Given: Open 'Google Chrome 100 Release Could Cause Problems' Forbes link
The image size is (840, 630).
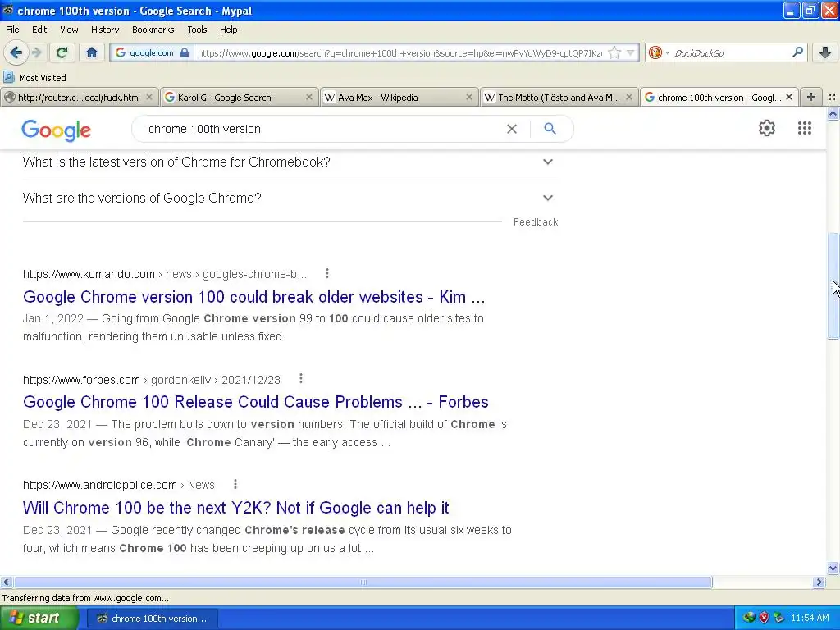Looking at the screenshot, I should [256, 402].
